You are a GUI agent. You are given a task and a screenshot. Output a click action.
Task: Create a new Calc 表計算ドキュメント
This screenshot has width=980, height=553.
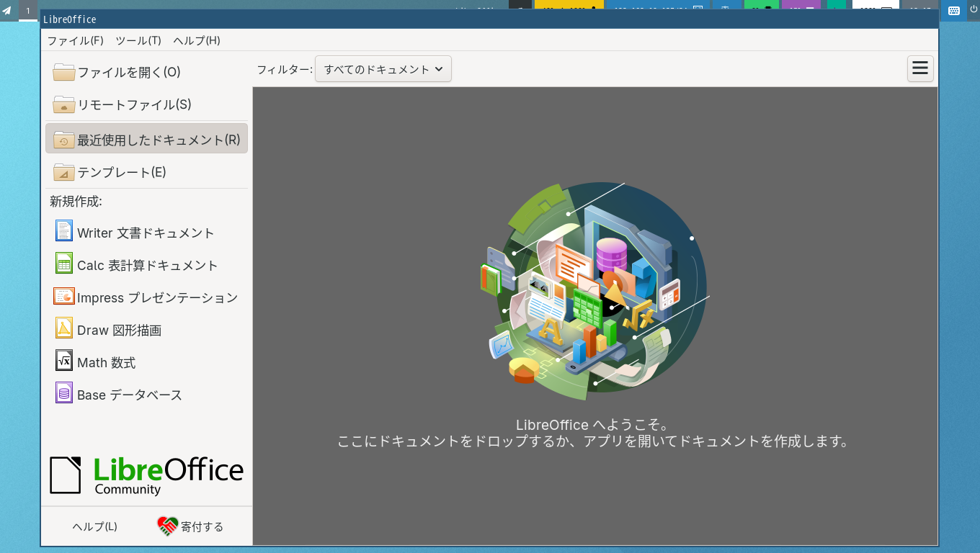tap(146, 265)
